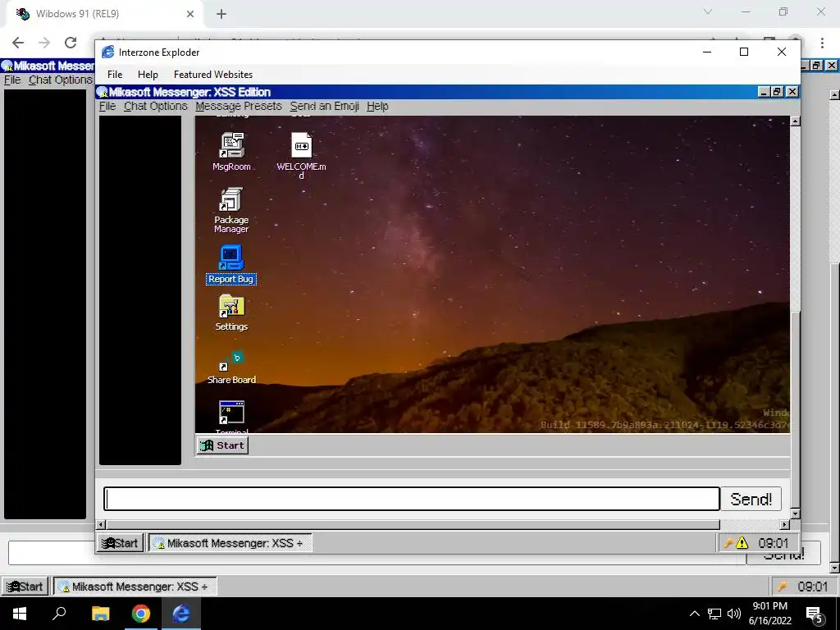Open Help menu in Interzone Exploder

[148, 75]
